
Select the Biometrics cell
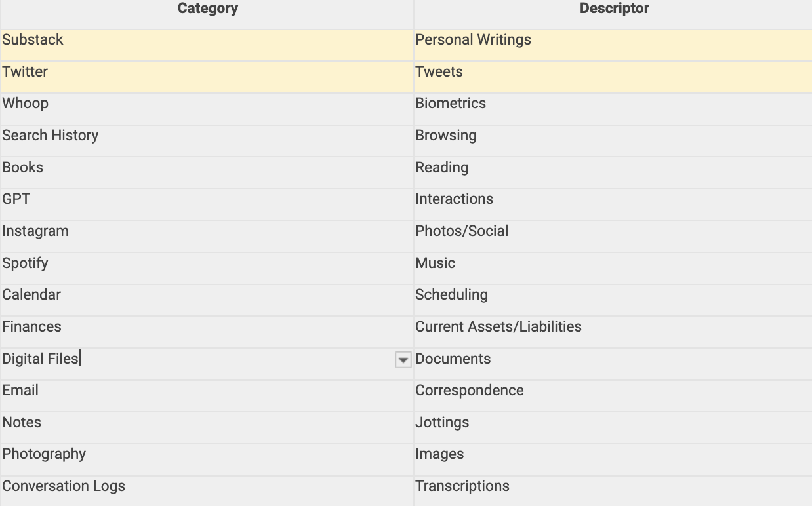pos(451,104)
